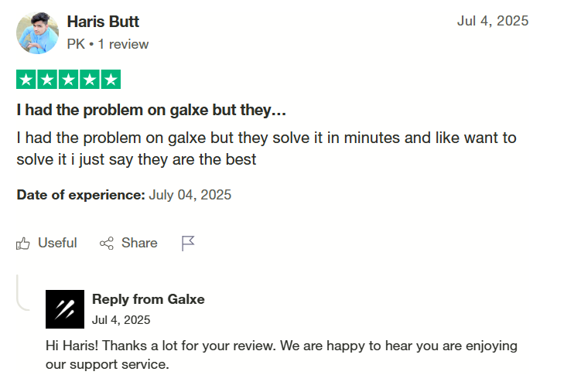Click the 'Reply from Galxe' heading
The height and width of the screenshot is (392, 581).
point(149,299)
